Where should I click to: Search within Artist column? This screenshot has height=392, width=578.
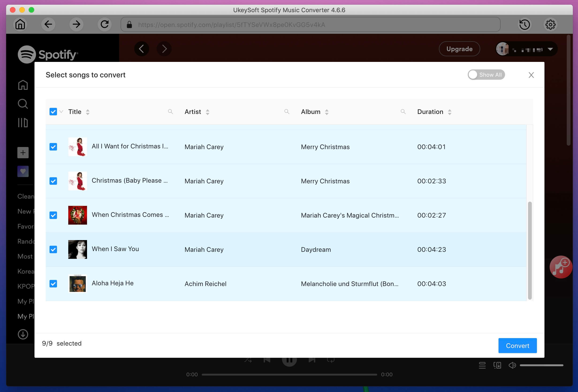pyautogui.click(x=287, y=112)
